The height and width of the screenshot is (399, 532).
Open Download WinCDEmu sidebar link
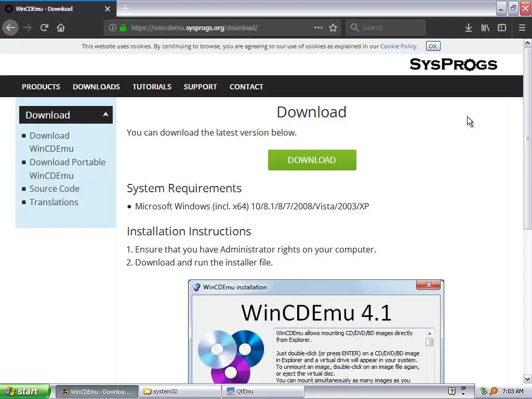[x=51, y=142]
